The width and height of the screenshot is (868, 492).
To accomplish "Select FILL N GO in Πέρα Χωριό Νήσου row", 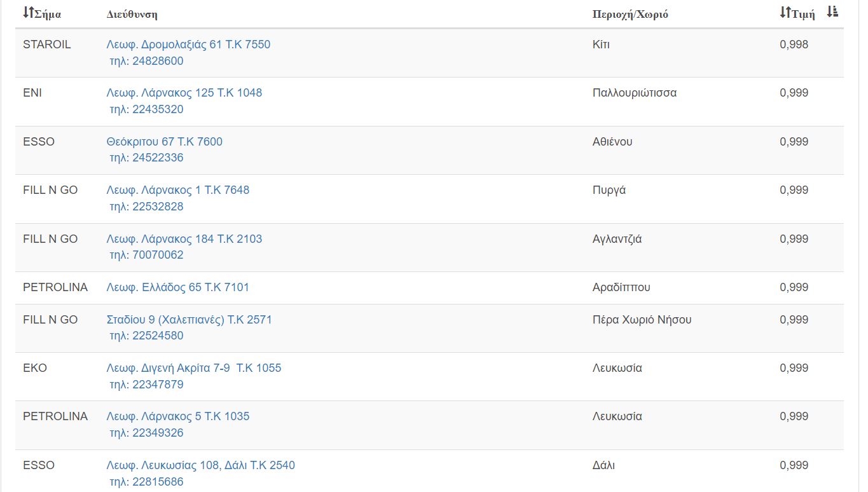I will [50, 320].
